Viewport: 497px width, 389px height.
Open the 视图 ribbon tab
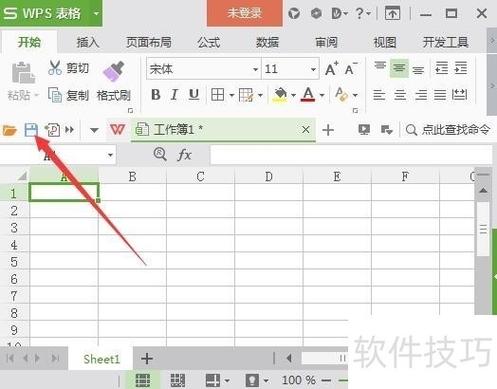pyautogui.click(x=385, y=42)
